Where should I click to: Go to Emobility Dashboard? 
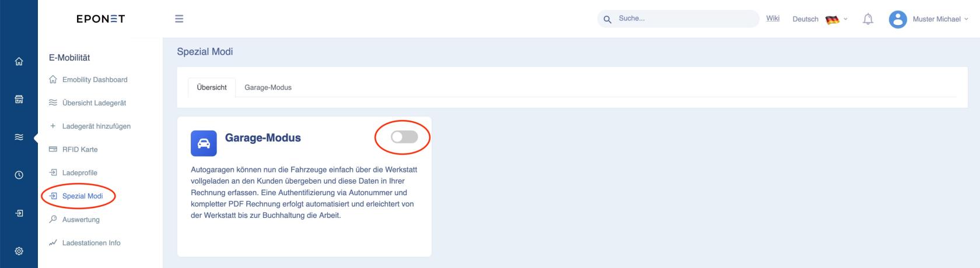coord(94,80)
